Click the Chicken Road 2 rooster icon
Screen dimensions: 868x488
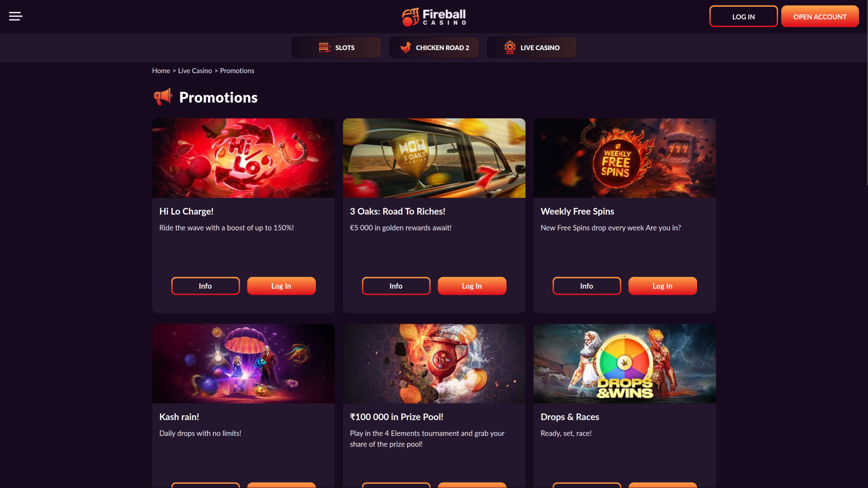(x=406, y=47)
